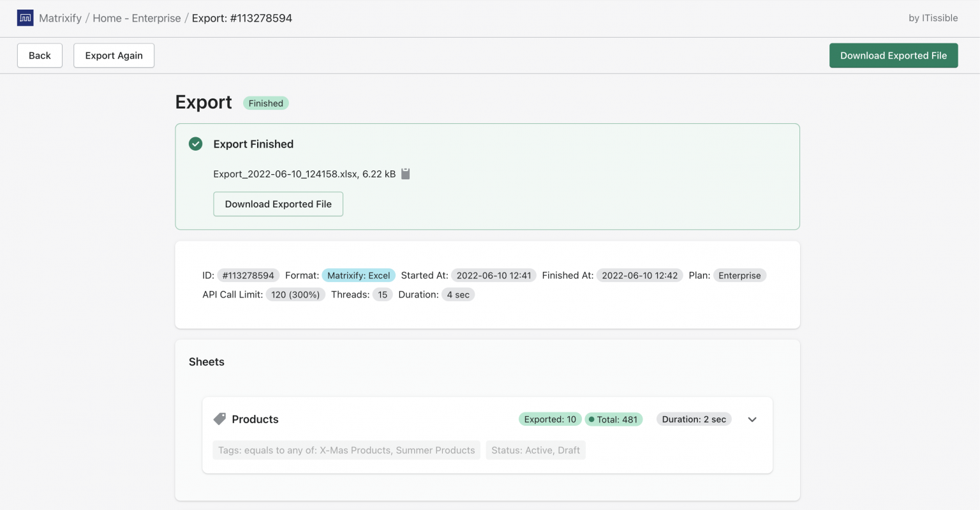The width and height of the screenshot is (980, 510).
Task: Click the Matrixify: Excel format badge
Action: pos(359,275)
